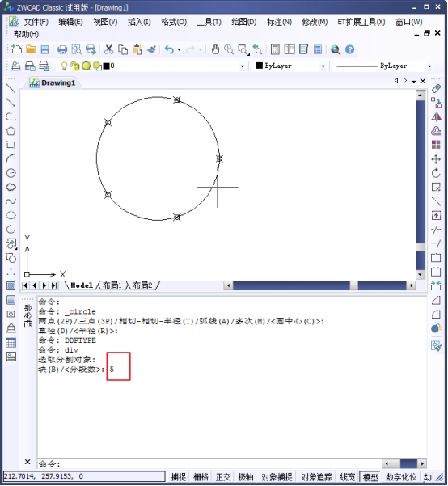Select the Array tool
The width and height of the screenshot is (448, 486).
[436, 145]
